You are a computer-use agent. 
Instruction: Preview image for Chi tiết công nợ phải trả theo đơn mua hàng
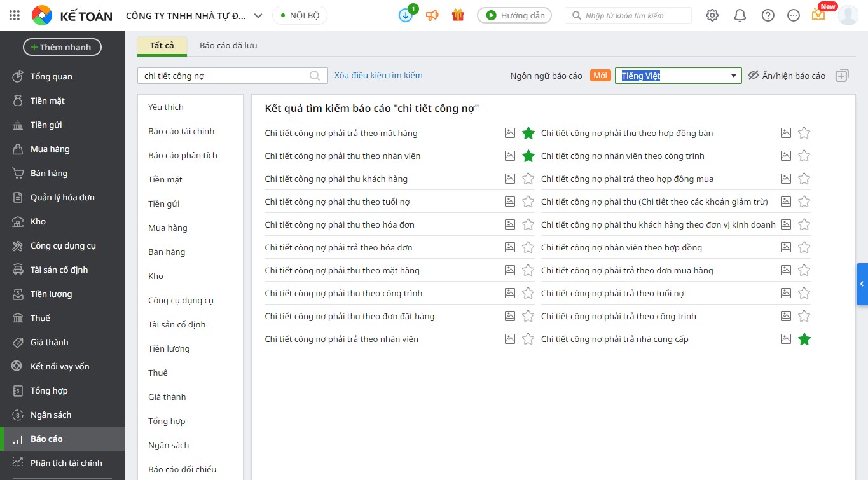point(786,270)
